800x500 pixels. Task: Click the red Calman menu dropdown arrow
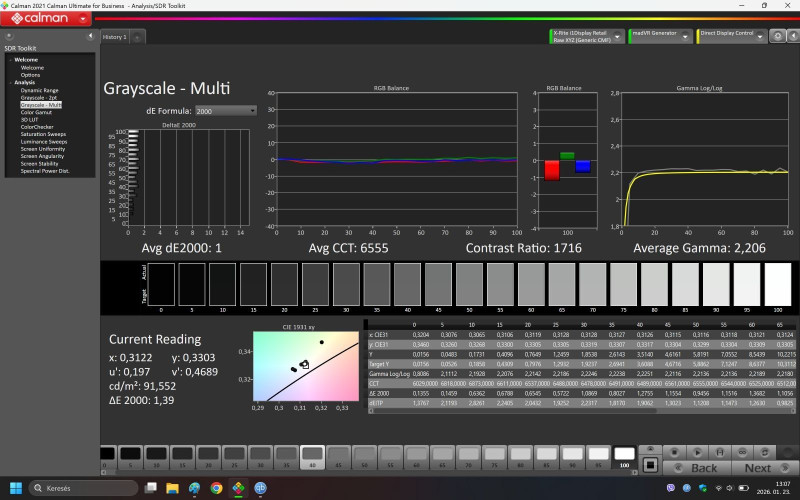pos(83,19)
